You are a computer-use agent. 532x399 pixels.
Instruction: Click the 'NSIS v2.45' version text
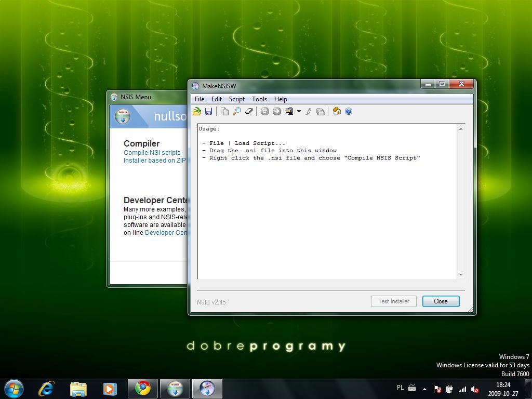pos(211,302)
